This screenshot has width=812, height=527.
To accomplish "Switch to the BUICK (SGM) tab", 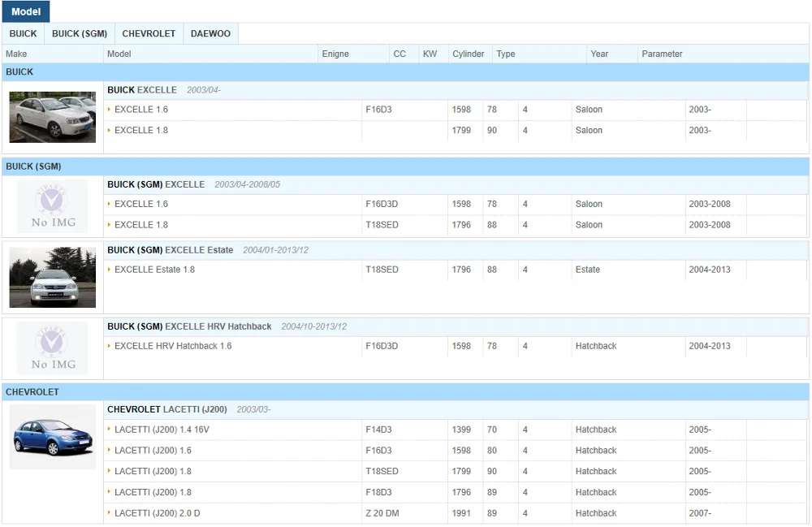I will [x=80, y=34].
